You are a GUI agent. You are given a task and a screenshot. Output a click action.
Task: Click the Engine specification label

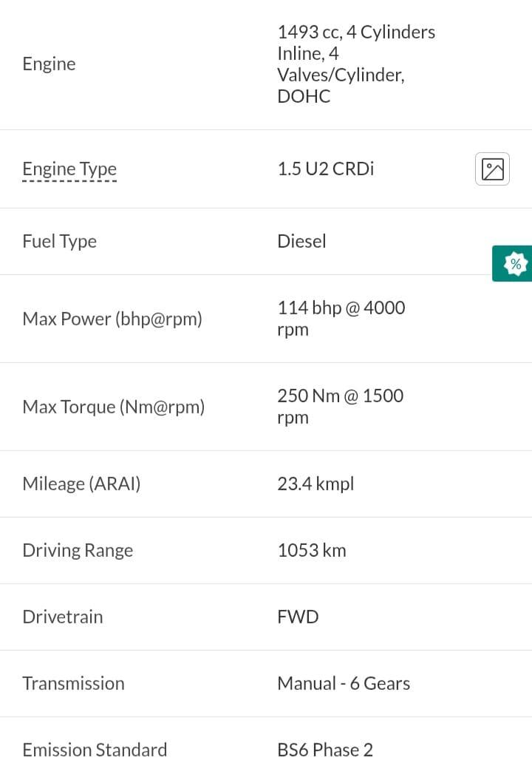point(49,64)
